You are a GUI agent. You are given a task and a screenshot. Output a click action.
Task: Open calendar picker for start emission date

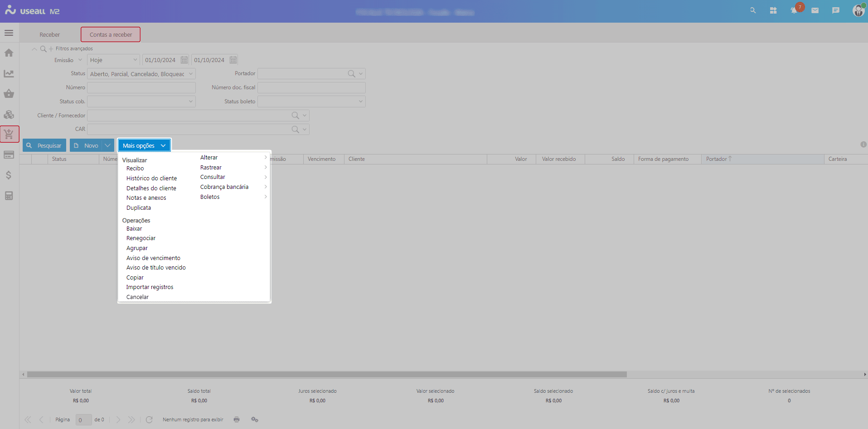tap(184, 60)
